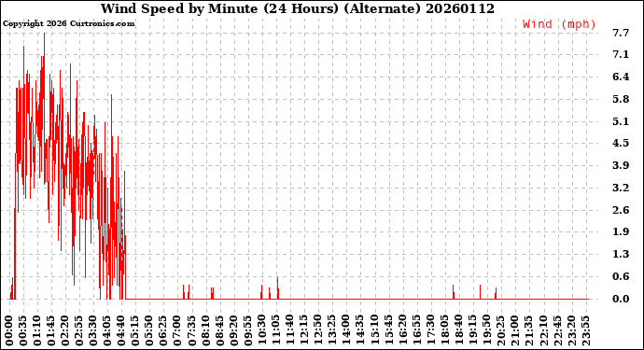The image size is (644, 350).
Task: Click the 14:00 time label
Action: [346, 330]
